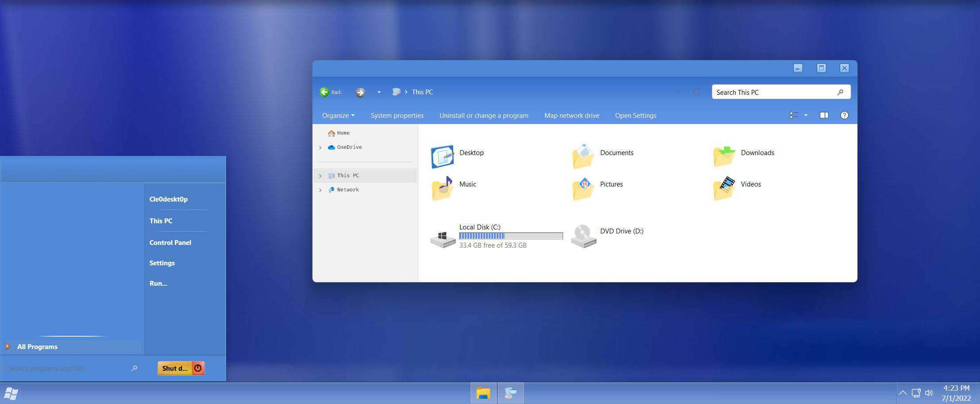Screen dimensions: 980x404
Task: Select the Downloads folder icon
Action: [x=724, y=156]
